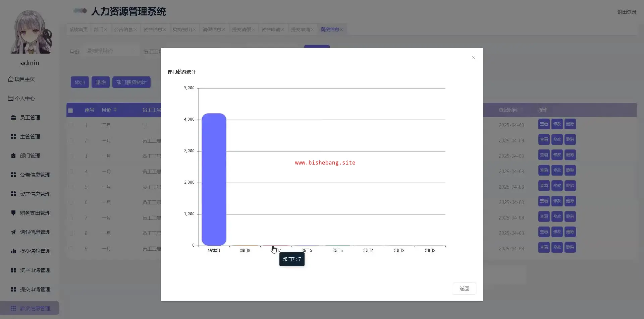644x319 pixels.
Task: Tick the checkbox for table row 2
Action: (70, 141)
